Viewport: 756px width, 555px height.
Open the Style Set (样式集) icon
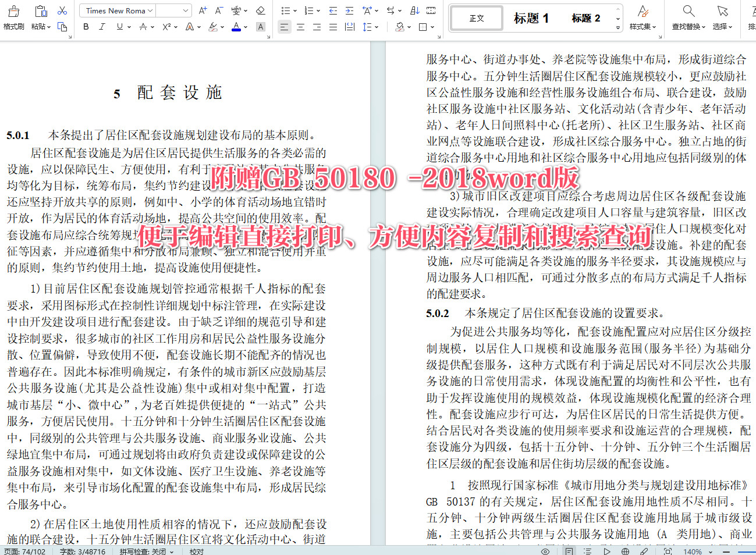click(643, 11)
